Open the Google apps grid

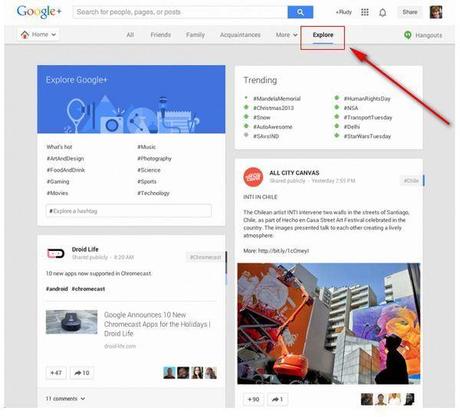pos(365,12)
